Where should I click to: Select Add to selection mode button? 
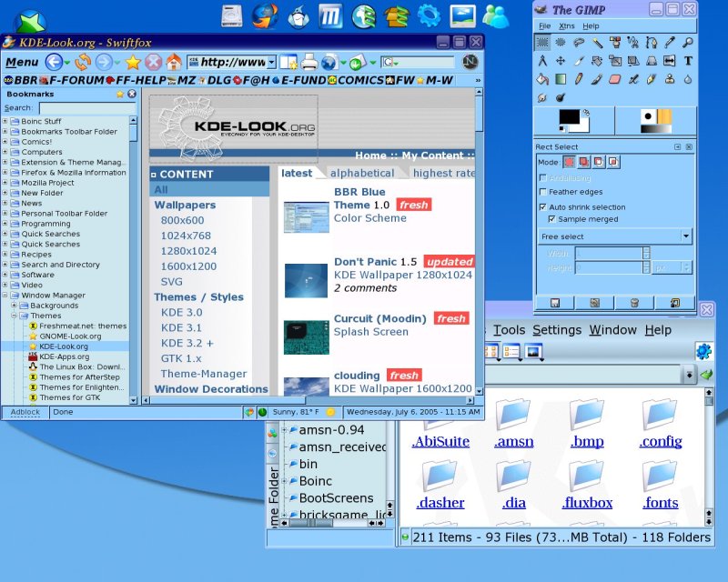click(583, 162)
